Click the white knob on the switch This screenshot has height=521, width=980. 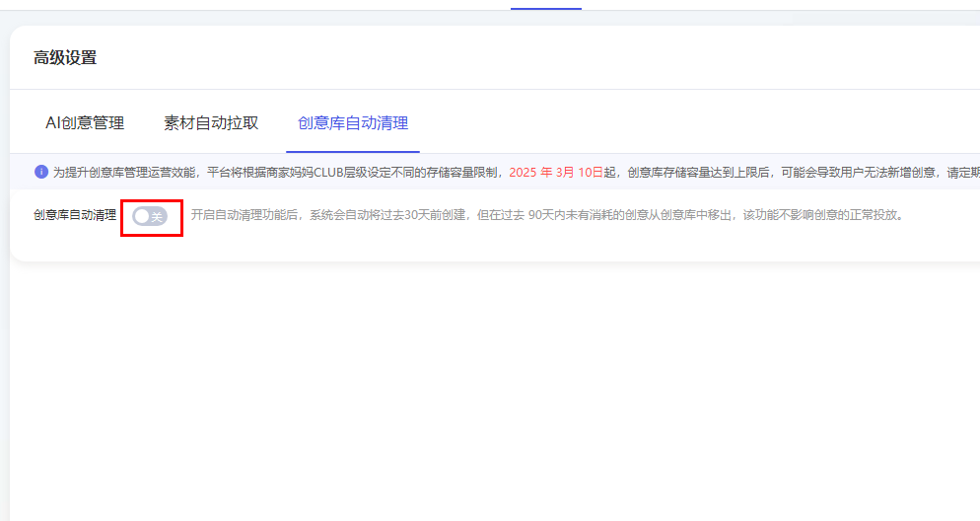pyautogui.click(x=141, y=216)
